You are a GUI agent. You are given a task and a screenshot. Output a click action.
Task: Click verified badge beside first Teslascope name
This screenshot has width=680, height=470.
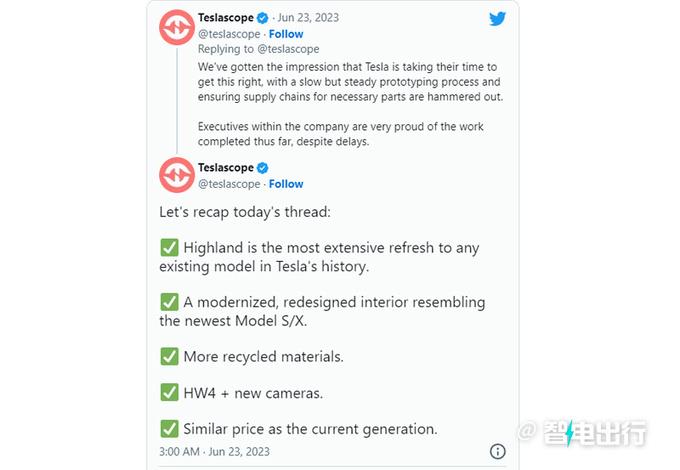[263, 19]
